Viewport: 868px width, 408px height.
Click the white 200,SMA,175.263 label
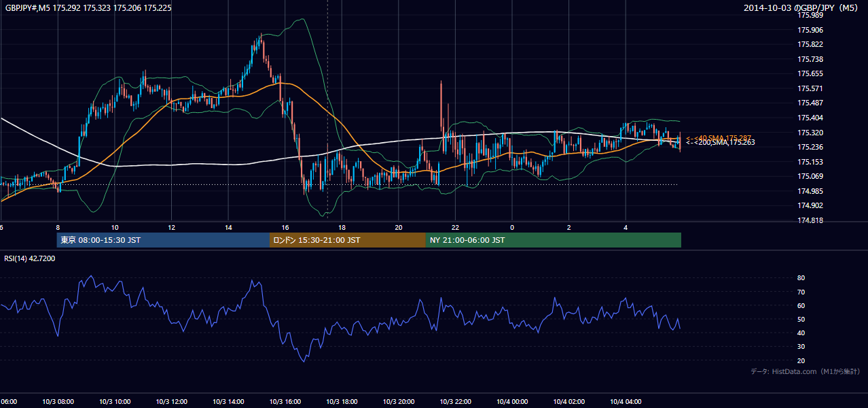point(720,143)
